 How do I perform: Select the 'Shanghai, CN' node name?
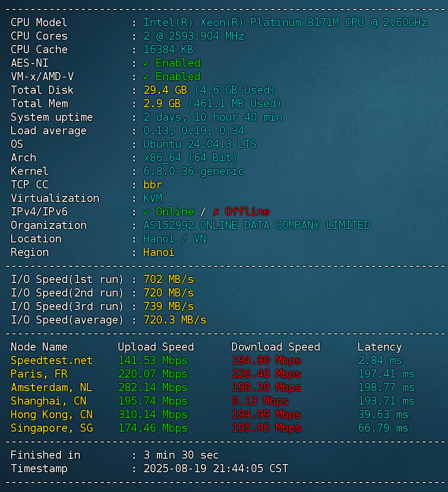(49, 401)
